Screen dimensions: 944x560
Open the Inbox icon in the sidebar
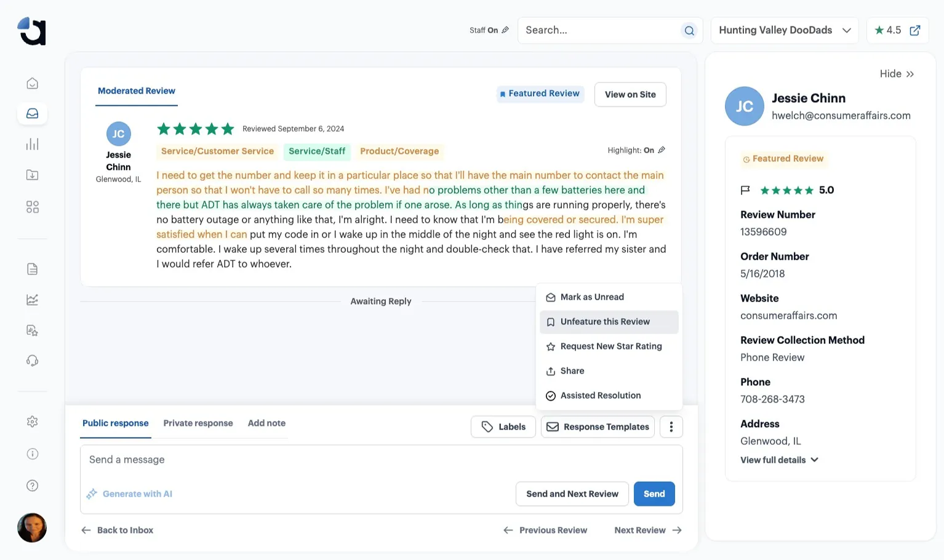[x=33, y=113]
